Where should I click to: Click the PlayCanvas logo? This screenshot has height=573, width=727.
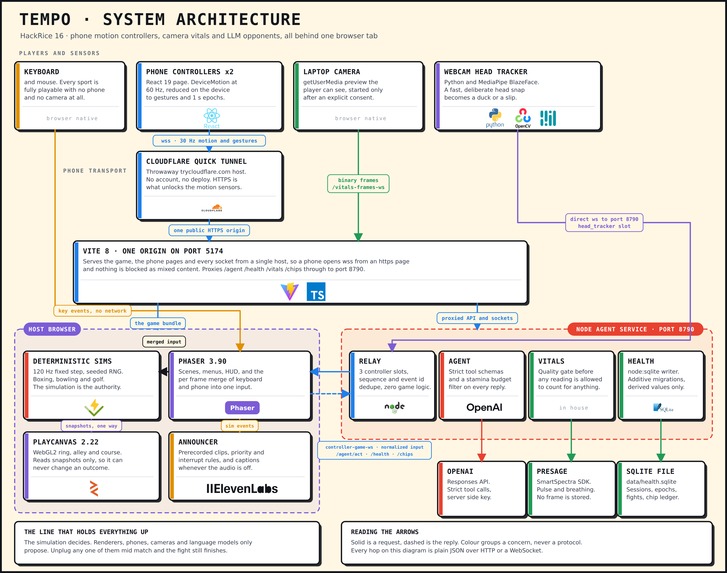point(94,488)
